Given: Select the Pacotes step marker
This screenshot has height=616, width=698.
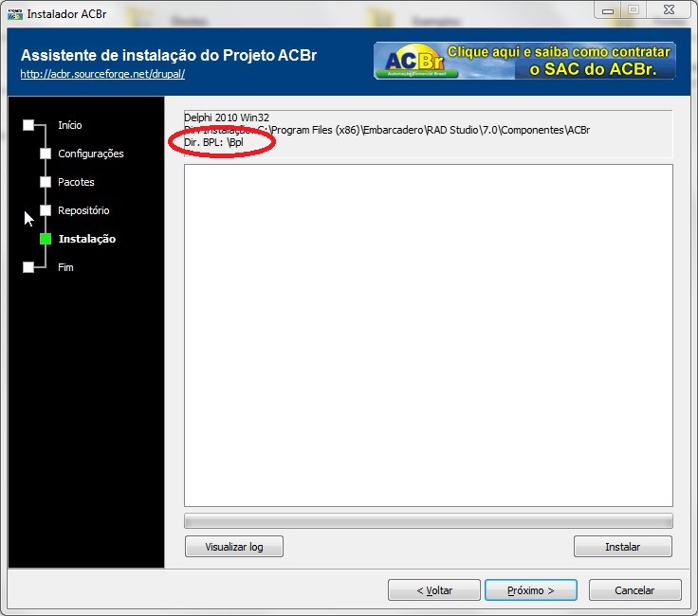Looking at the screenshot, I should click(x=46, y=182).
